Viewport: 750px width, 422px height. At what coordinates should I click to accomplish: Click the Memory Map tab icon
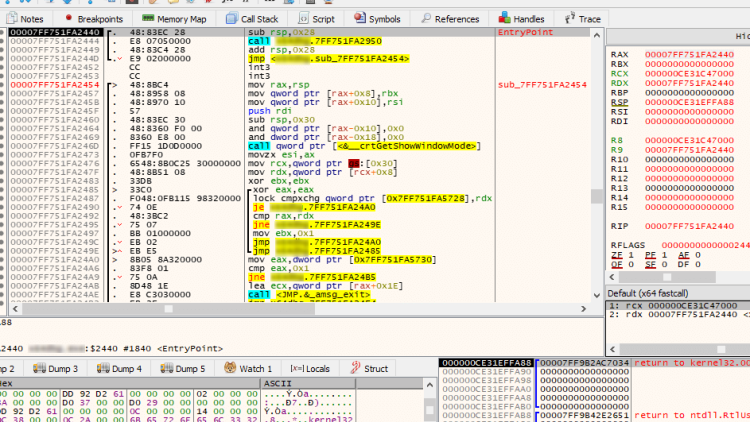148,19
